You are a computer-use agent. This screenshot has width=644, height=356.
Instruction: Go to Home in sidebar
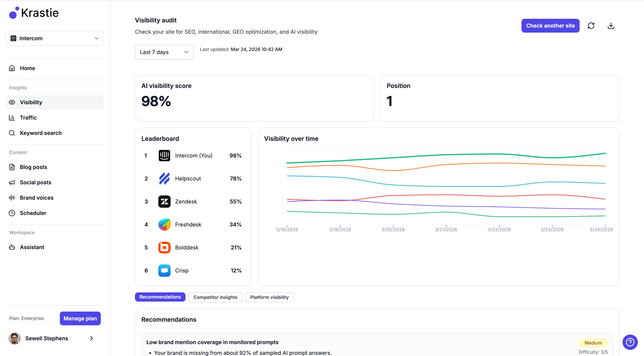tap(55, 68)
